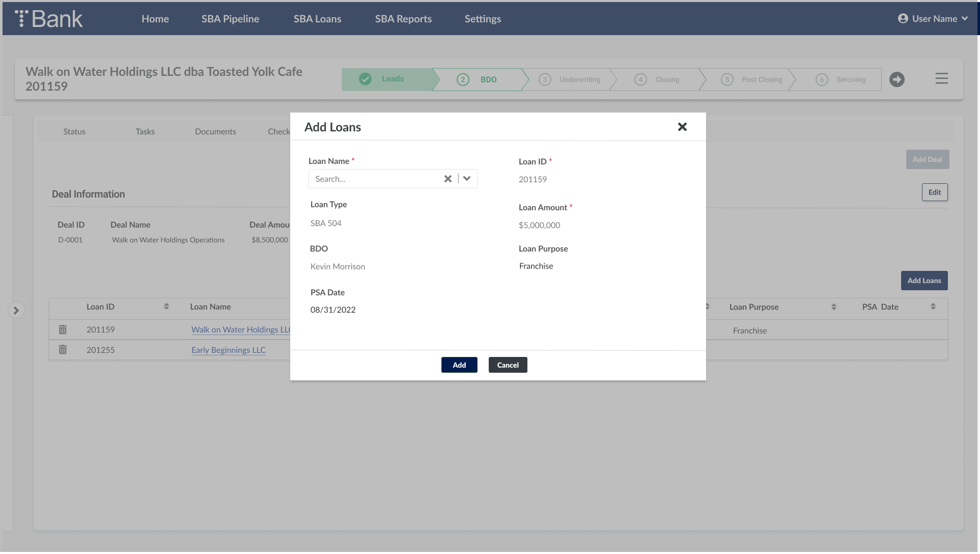Click the next stage arrow icon
Viewport: 980px width, 554px height.
[897, 79]
